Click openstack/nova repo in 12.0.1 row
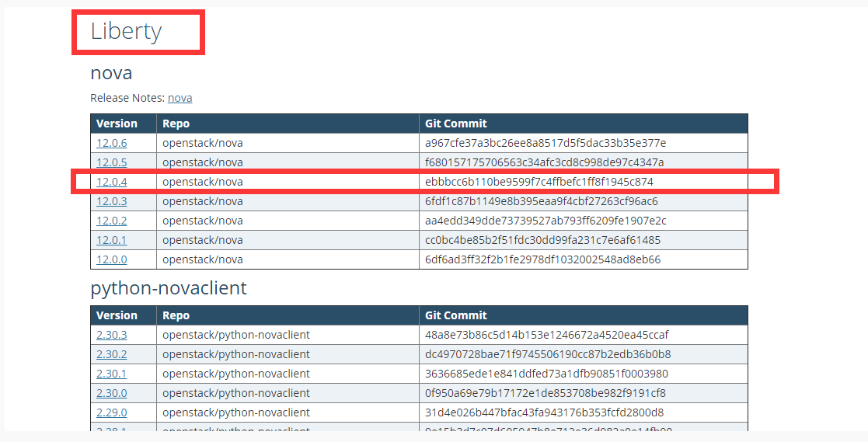Viewport: 868px width, 442px height. [203, 240]
